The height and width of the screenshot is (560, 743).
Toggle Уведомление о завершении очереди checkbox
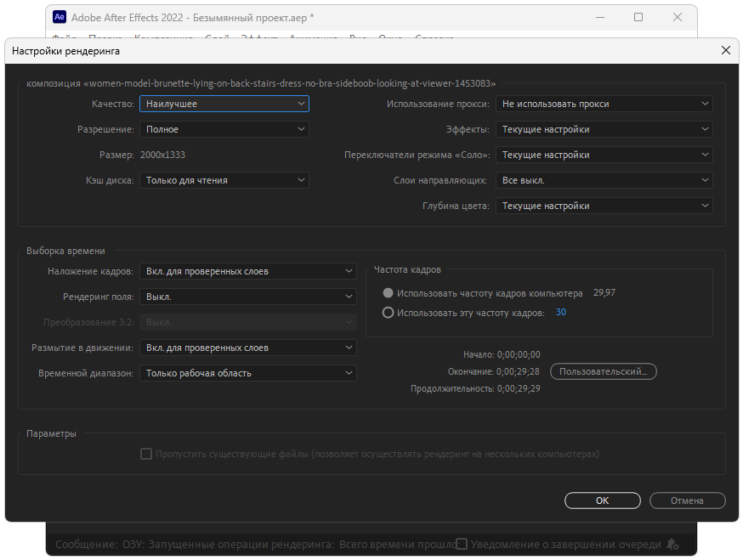462,544
